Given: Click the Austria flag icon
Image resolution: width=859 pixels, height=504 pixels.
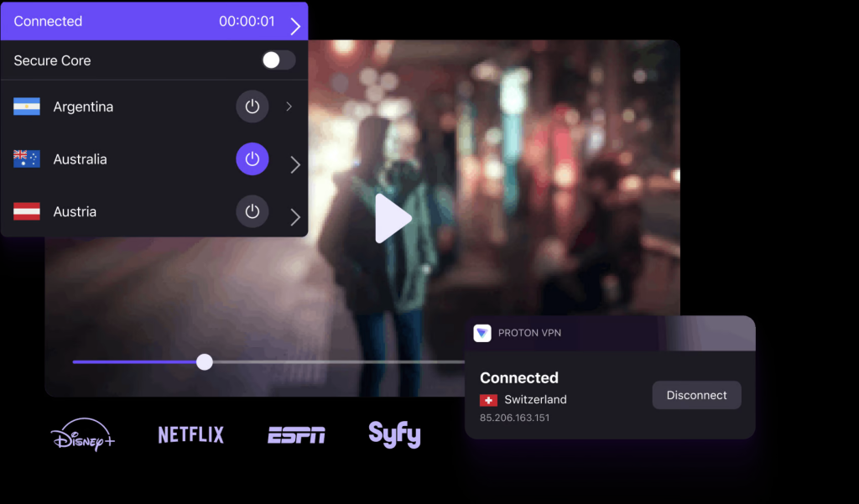Looking at the screenshot, I should tap(26, 211).
